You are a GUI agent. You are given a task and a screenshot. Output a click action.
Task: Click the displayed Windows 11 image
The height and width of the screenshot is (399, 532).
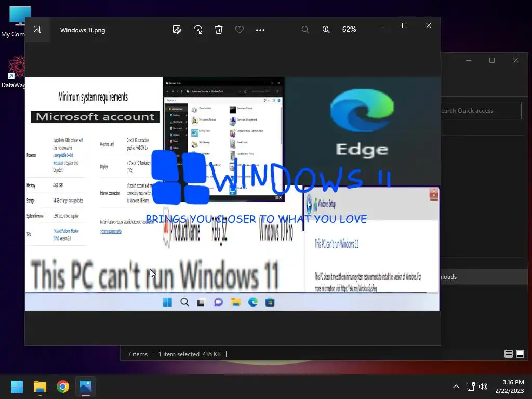coord(232,193)
